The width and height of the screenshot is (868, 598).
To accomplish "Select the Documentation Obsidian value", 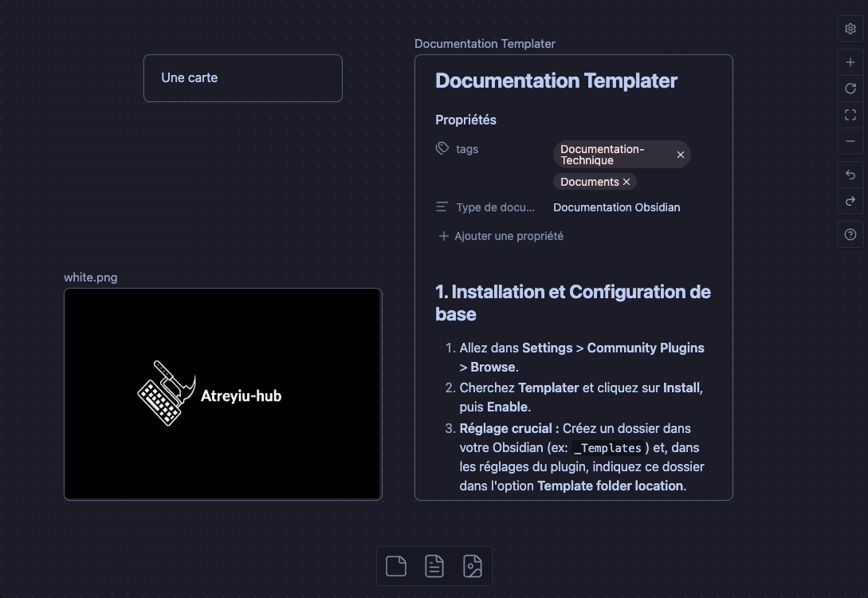I will pyautogui.click(x=616, y=207).
